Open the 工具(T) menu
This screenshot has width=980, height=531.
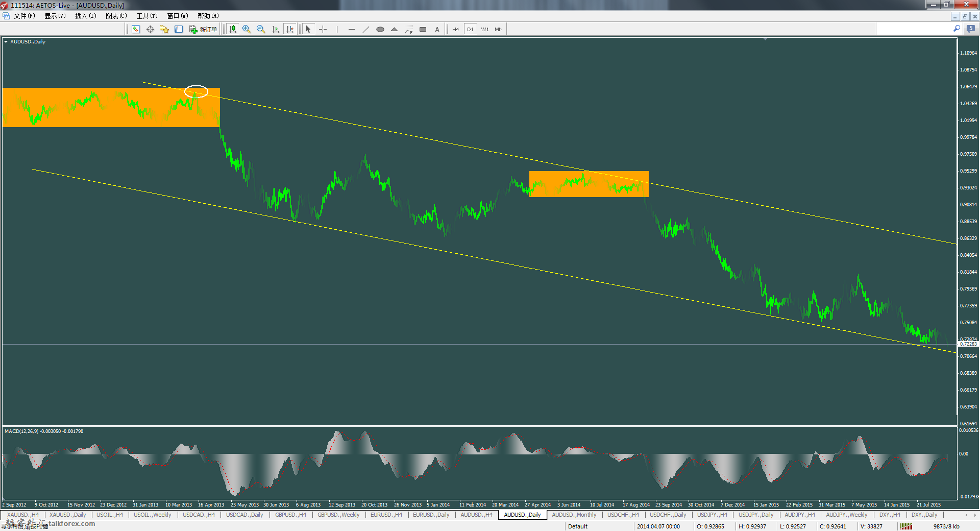point(146,16)
